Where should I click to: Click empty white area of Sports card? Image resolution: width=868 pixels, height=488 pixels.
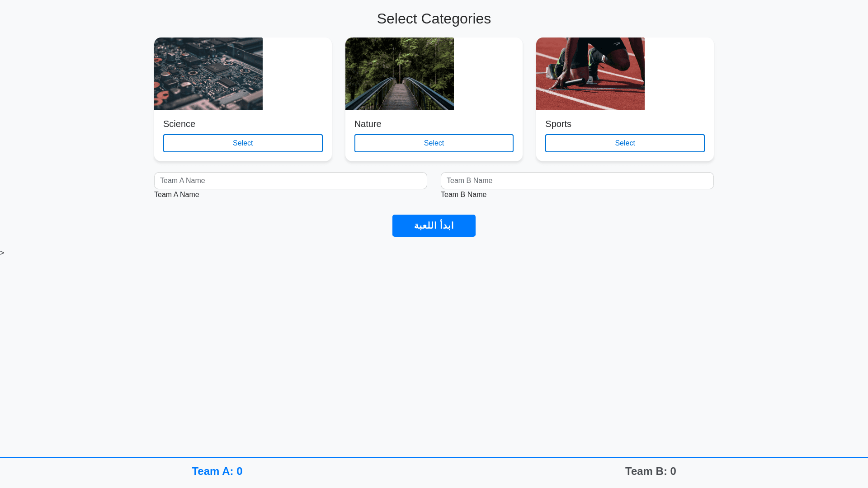click(x=679, y=74)
